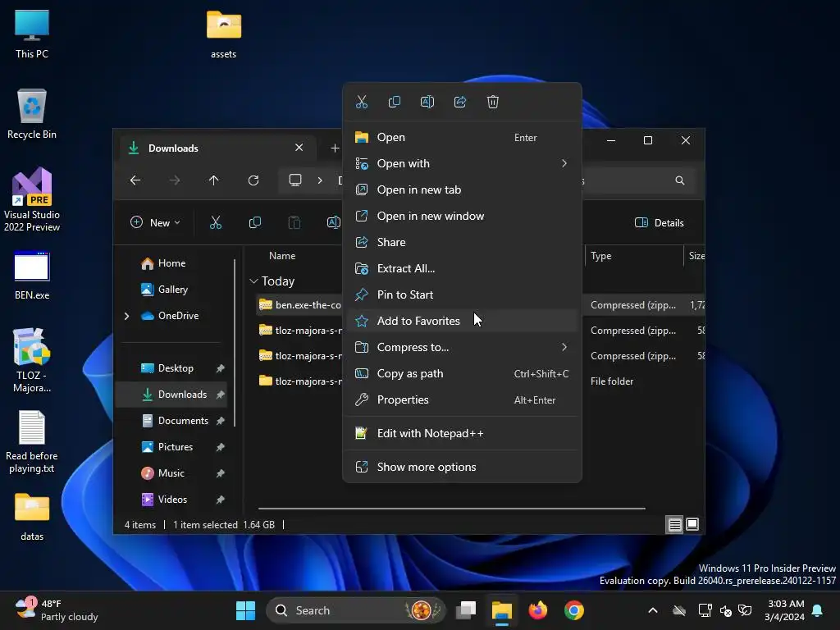
Task: Choose Copy as path
Action: (462, 373)
